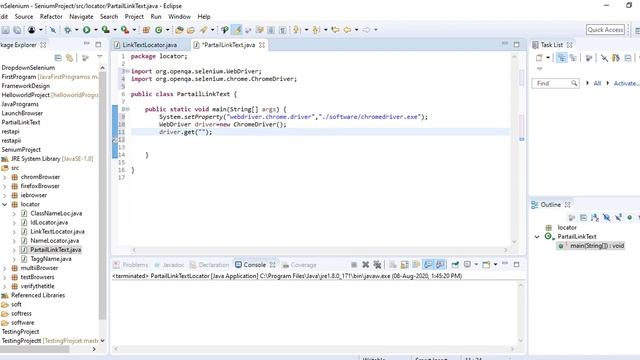Click New Task icon in Task List
640x360 pixels.
tap(539, 58)
